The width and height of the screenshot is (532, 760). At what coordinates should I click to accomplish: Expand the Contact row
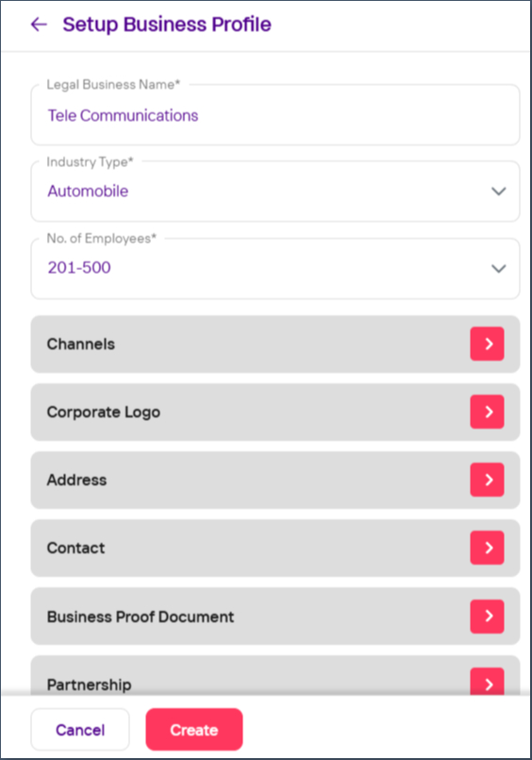click(274, 549)
